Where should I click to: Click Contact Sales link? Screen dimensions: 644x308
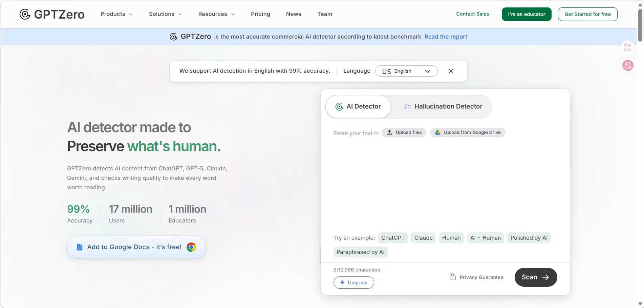472,14
